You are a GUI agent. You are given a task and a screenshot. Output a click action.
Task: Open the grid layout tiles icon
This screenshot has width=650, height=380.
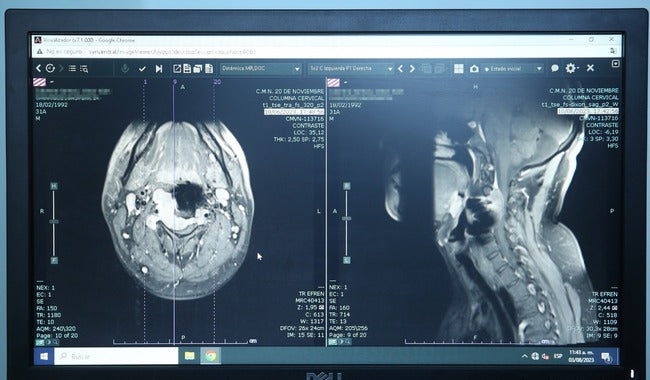point(458,69)
